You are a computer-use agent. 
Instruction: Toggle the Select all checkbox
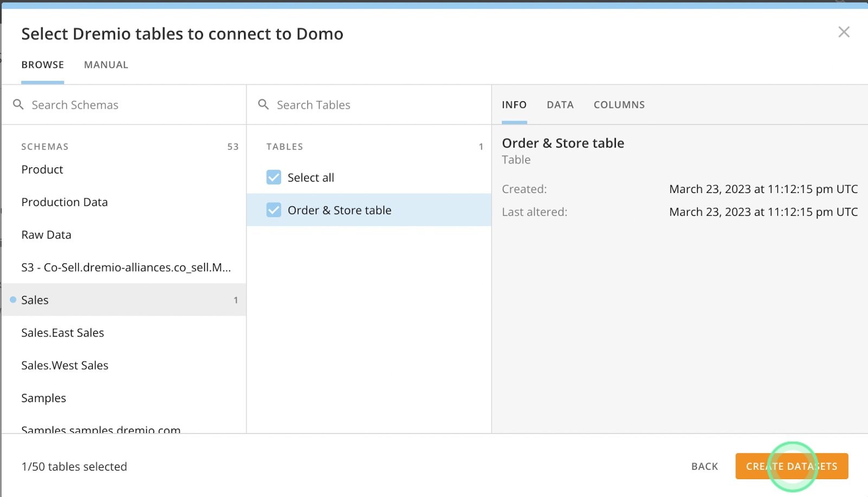(x=274, y=177)
